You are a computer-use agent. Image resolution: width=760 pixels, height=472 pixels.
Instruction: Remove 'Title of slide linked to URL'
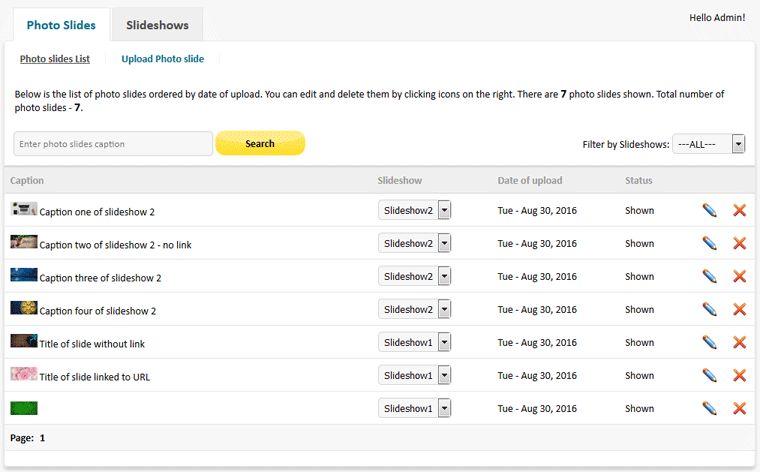[x=740, y=375]
